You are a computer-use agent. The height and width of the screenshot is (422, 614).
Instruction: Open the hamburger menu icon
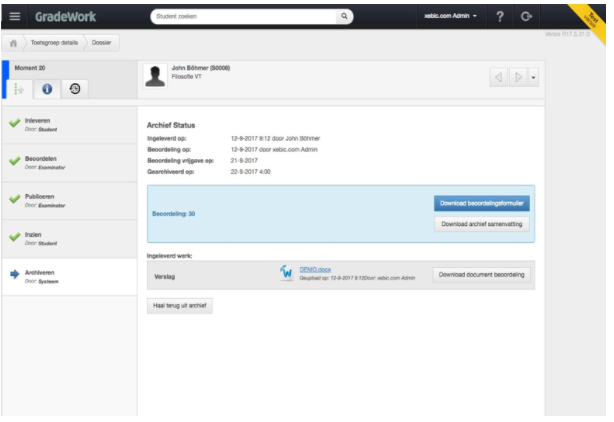coord(15,16)
